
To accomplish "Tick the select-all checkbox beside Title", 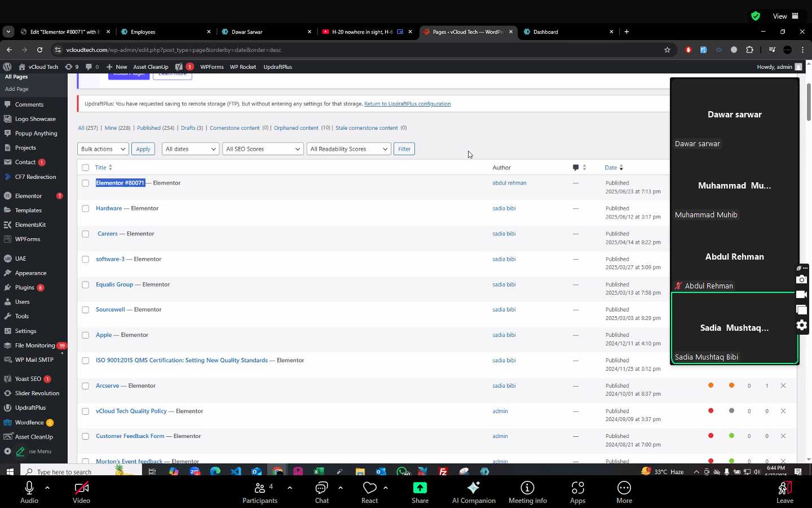I will (85, 168).
